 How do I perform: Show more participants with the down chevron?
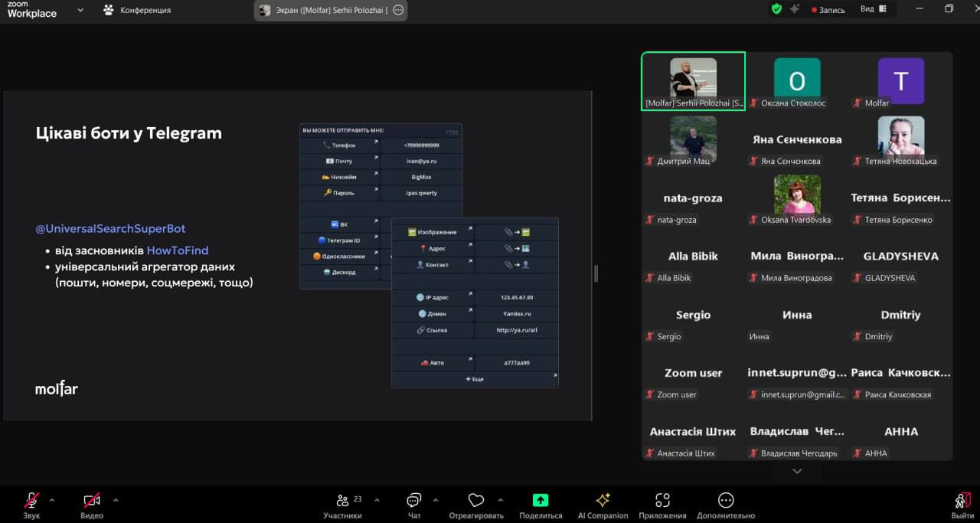pos(797,471)
